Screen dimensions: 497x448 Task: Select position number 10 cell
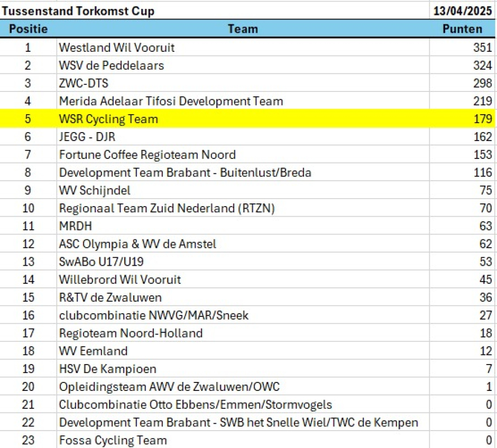28,208
